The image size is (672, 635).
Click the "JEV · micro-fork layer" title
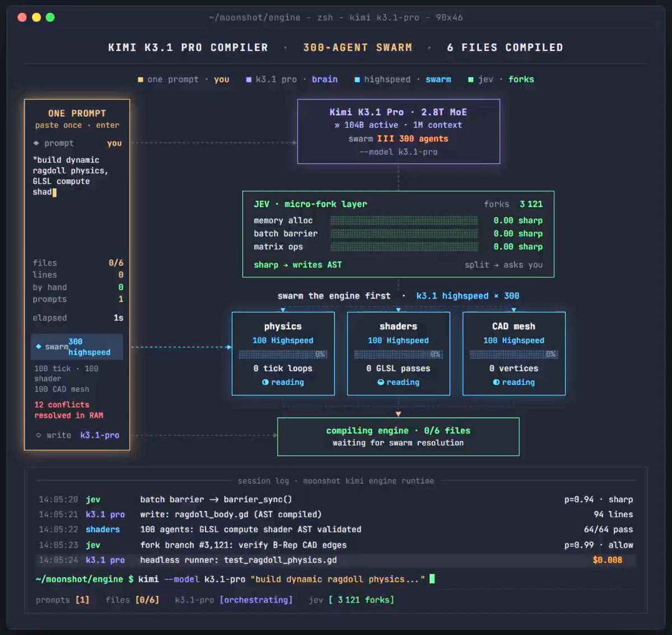tap(310, 204)
